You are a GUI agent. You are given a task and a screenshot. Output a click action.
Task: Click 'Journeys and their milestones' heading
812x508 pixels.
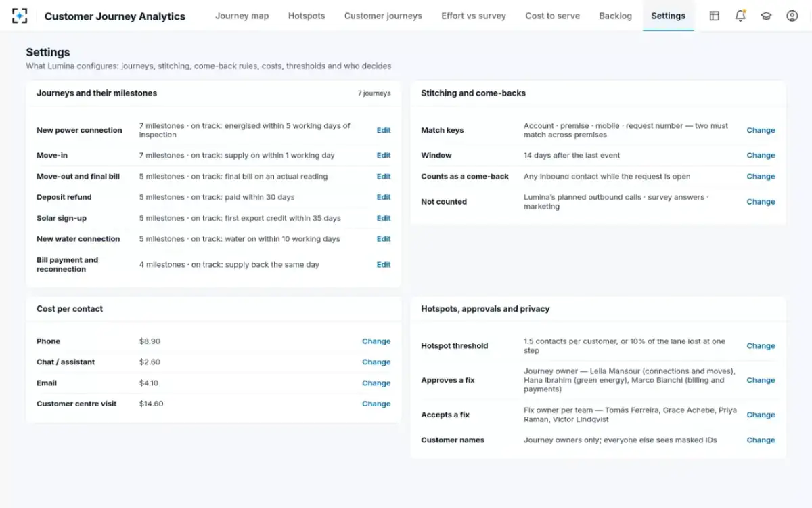pos(97,93)
